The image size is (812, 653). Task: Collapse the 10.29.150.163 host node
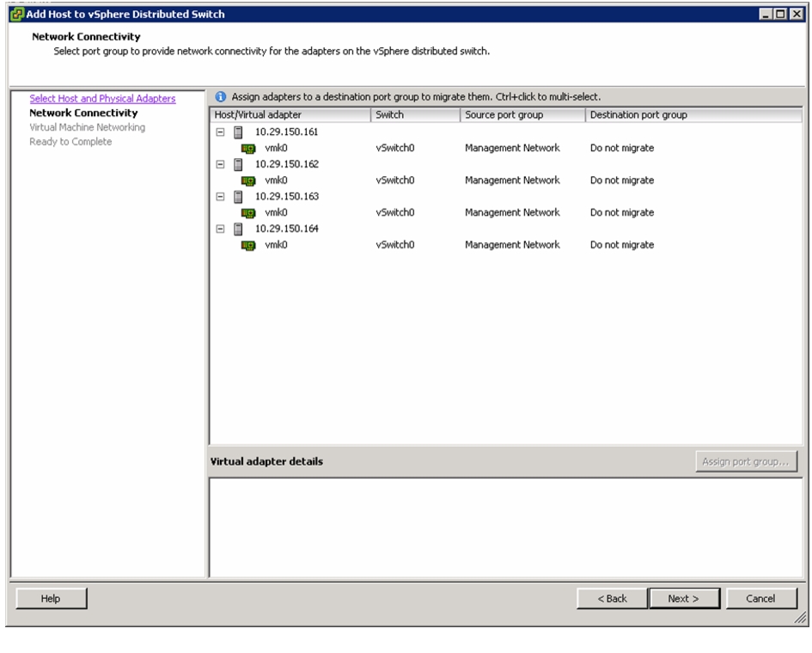point(220,196)
